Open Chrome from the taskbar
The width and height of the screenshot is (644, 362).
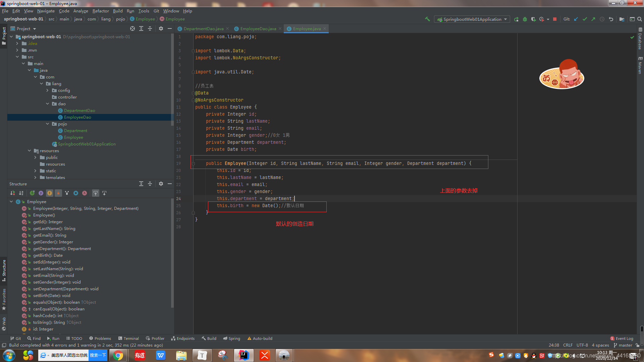[118, 355]
